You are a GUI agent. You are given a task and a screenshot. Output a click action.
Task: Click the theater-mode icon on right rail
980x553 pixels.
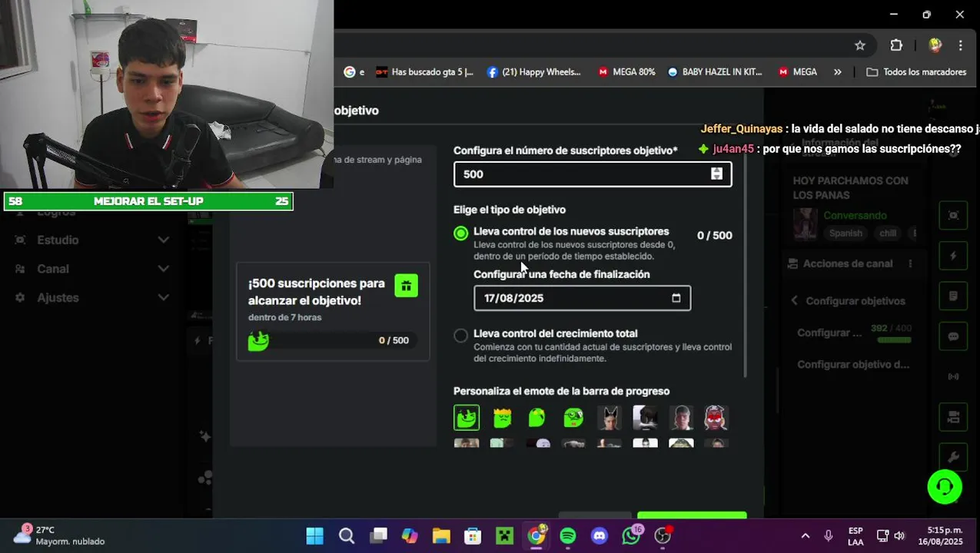point(953,216)
